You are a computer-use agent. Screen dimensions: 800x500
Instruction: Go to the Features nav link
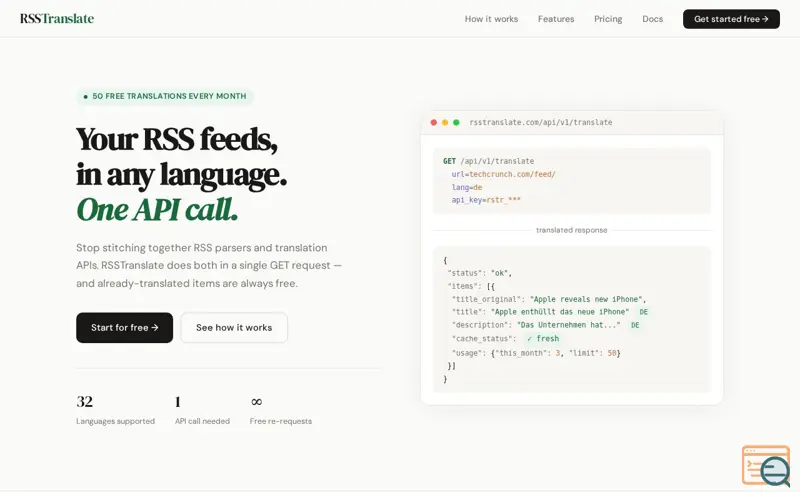tap(556, 19)
